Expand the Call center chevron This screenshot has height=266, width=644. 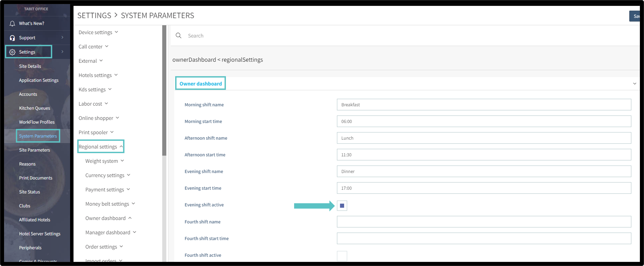pos(107,46)
